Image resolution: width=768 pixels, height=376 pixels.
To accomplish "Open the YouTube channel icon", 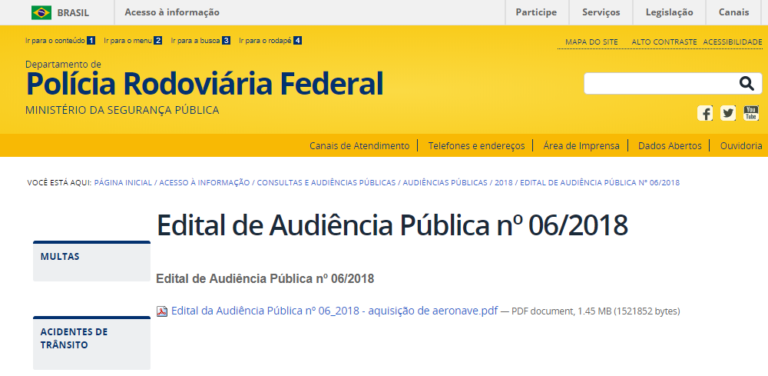I will point(751,114).
